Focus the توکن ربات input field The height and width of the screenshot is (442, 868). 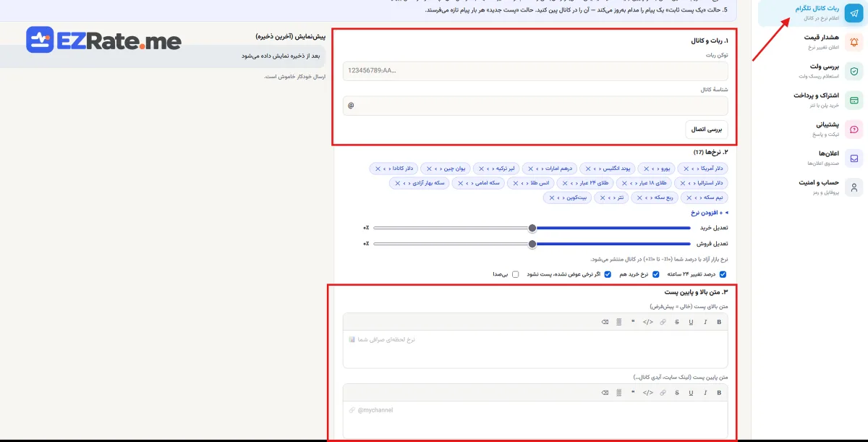535,71
